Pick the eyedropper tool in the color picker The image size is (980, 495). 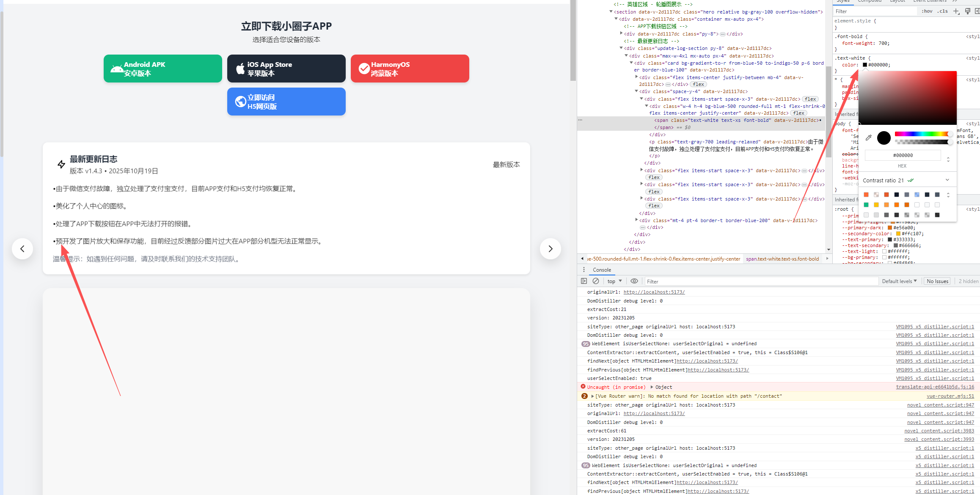point(869,137)
